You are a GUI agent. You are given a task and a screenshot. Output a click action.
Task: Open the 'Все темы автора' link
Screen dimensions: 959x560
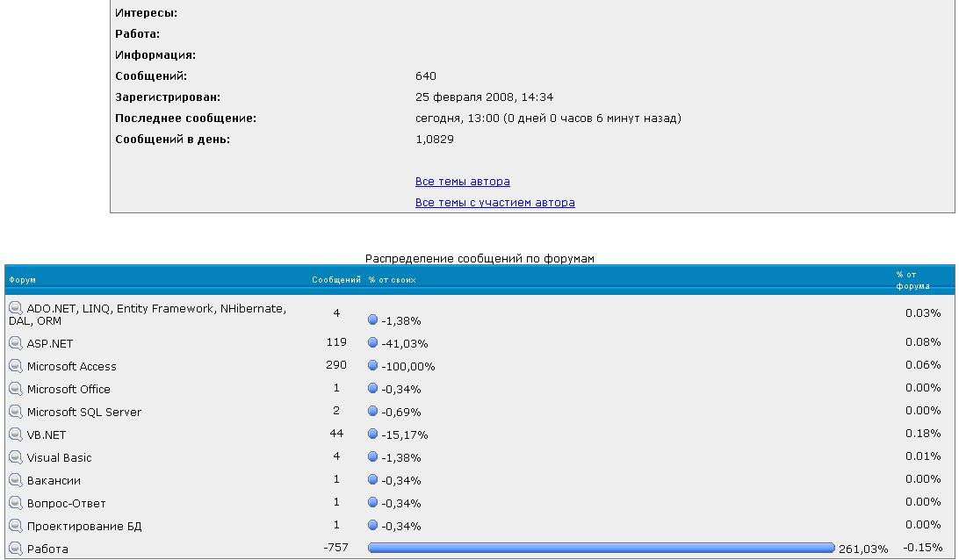(x=462, y=182)
